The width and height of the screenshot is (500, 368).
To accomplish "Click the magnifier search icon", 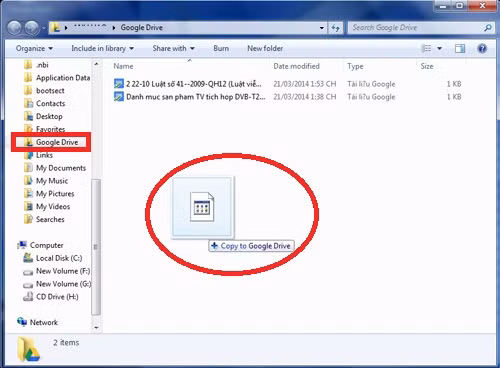I will (488, 28).
